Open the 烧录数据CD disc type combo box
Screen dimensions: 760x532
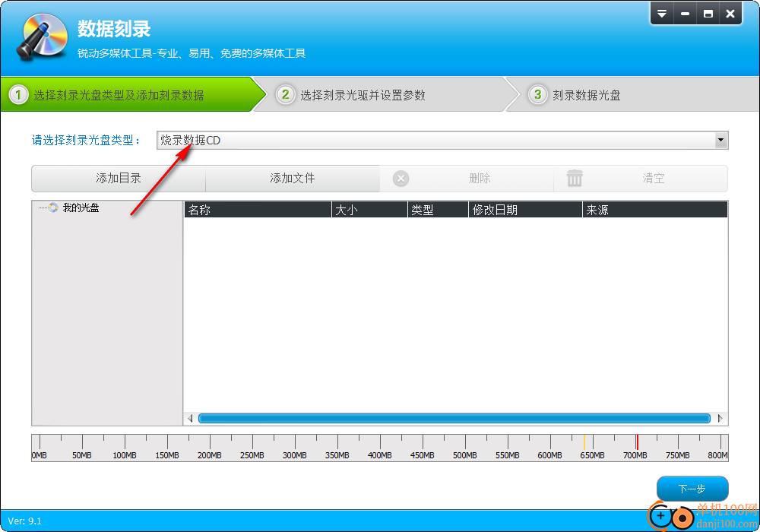442,140
